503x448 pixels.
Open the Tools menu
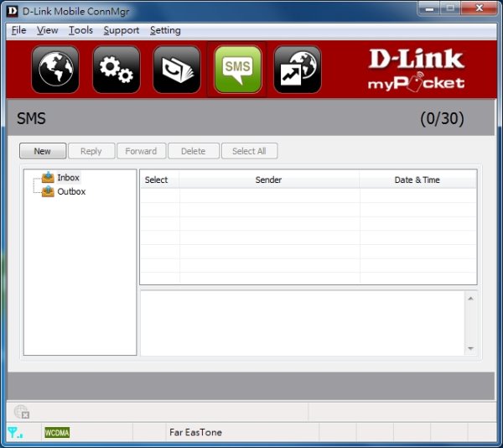(80, 30)
